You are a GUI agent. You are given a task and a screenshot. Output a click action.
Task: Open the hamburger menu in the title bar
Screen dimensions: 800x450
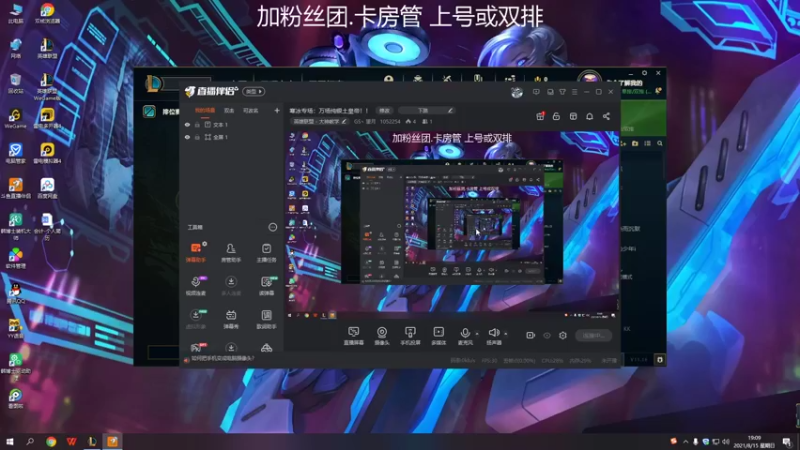(x=574, y=92)
